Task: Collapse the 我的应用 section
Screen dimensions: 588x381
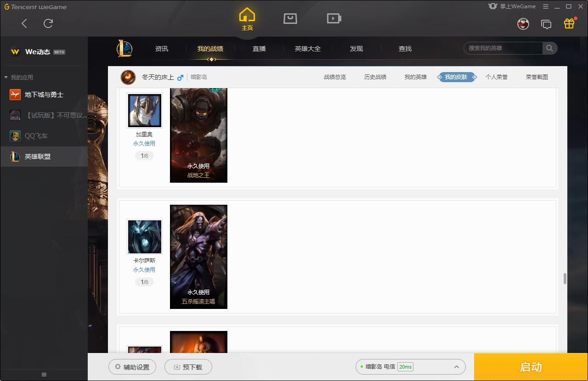Action: coord(19,77)
